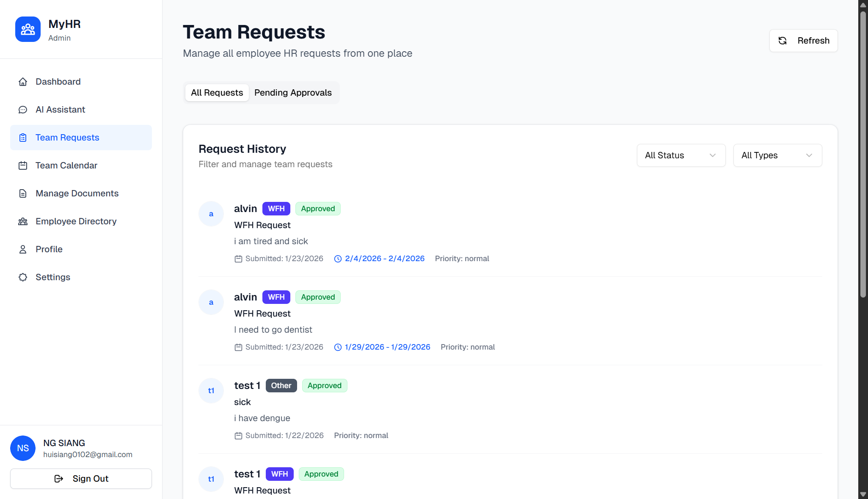Click the NS user avatar
Image resolution: width=868 pixels, height=499 pixels.
[23, 448]
